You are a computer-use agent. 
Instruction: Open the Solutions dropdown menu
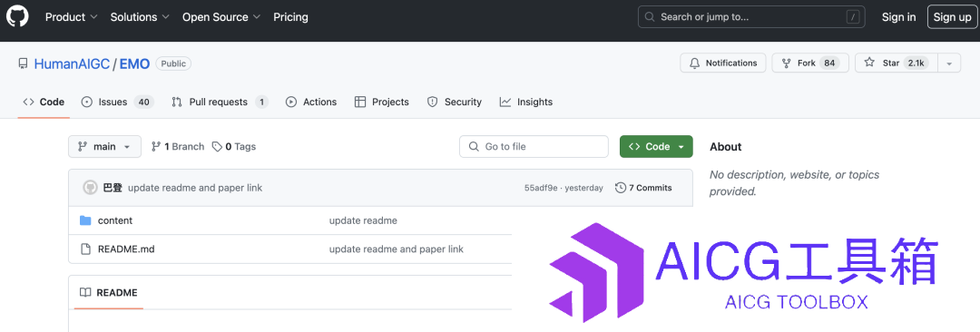pyautogui.click(x=140, y=17)
